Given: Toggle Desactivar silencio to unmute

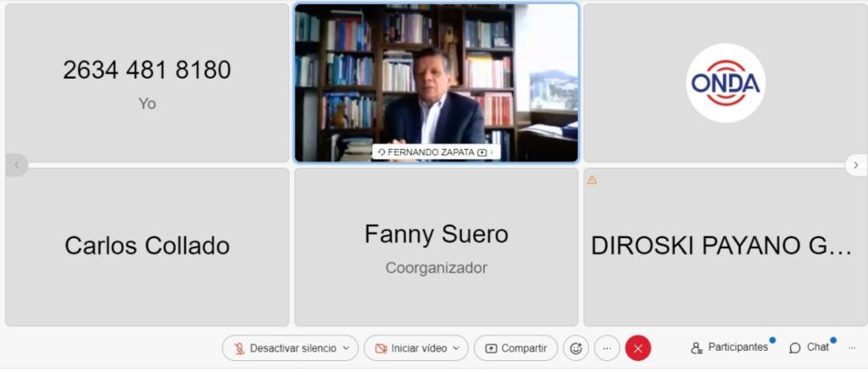Looking at the screenshot, I should click(286, 348).
